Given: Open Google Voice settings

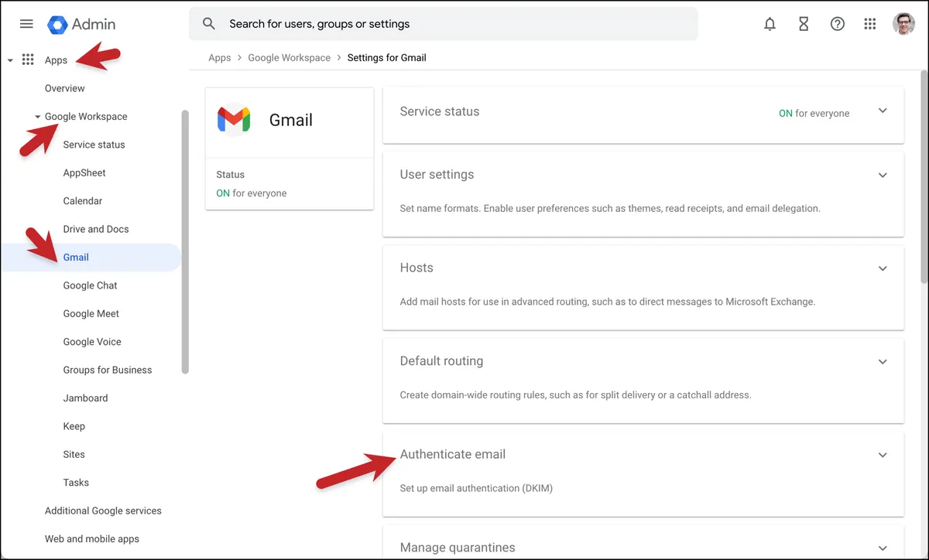Looking at the screenshot, I should pos(92,342).
